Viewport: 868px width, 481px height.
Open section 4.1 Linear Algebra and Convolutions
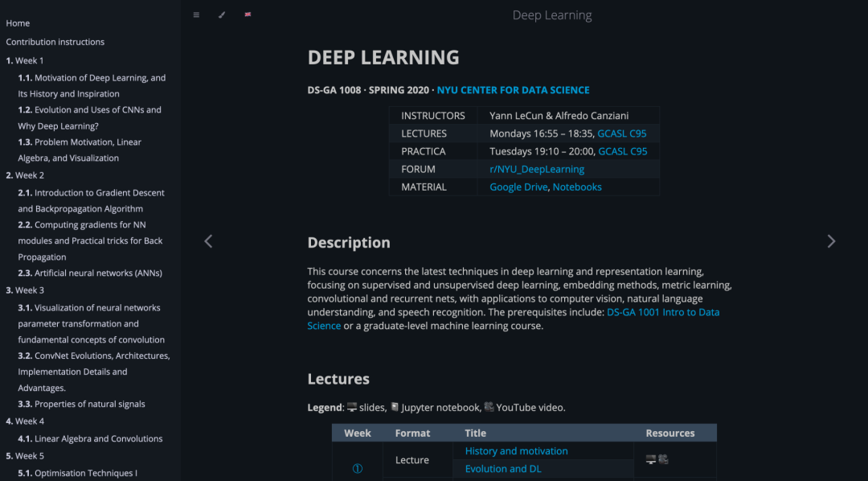coord(90,439)
